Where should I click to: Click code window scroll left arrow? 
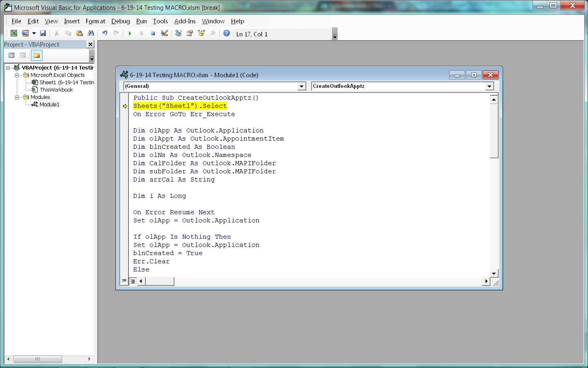pos(141,281)
